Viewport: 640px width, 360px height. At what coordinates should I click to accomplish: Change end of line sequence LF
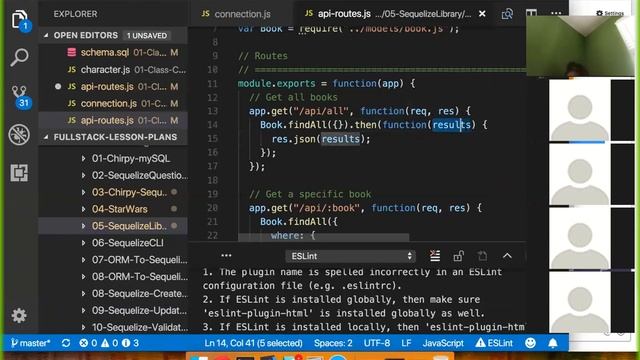[x=406, y=343]
